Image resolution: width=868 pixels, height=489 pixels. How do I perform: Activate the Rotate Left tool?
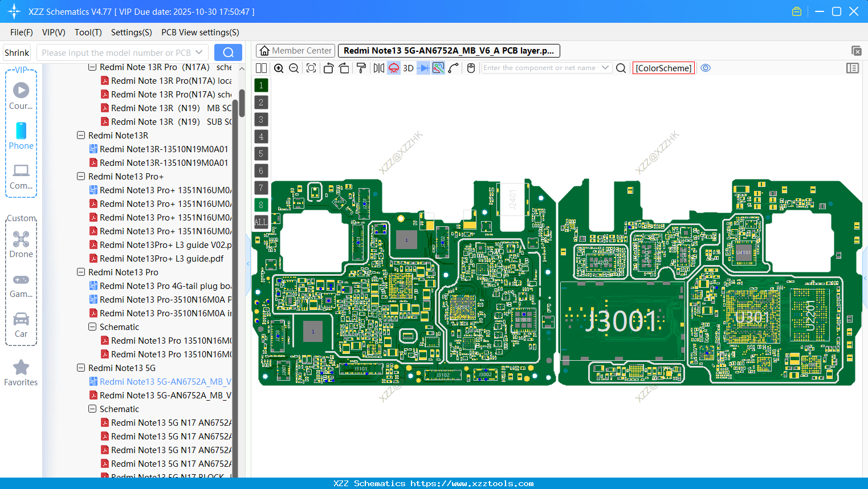click(x=328, y=68)
